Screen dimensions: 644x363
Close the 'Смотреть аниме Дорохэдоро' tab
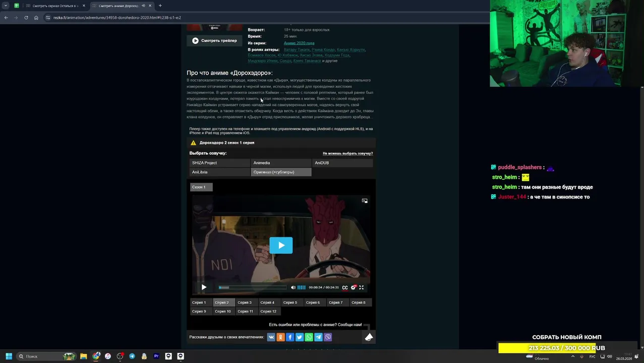point(150,6)
